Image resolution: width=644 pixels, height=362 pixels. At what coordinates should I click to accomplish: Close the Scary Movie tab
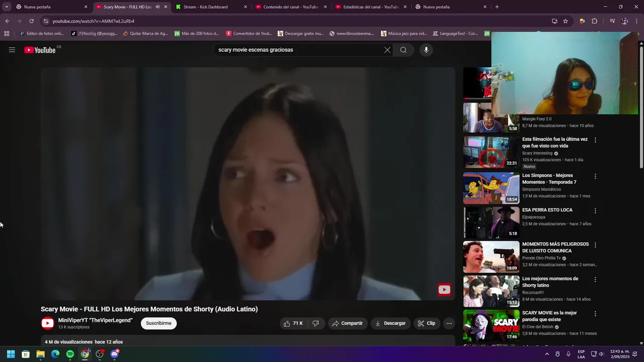click(x=166, y=7)
